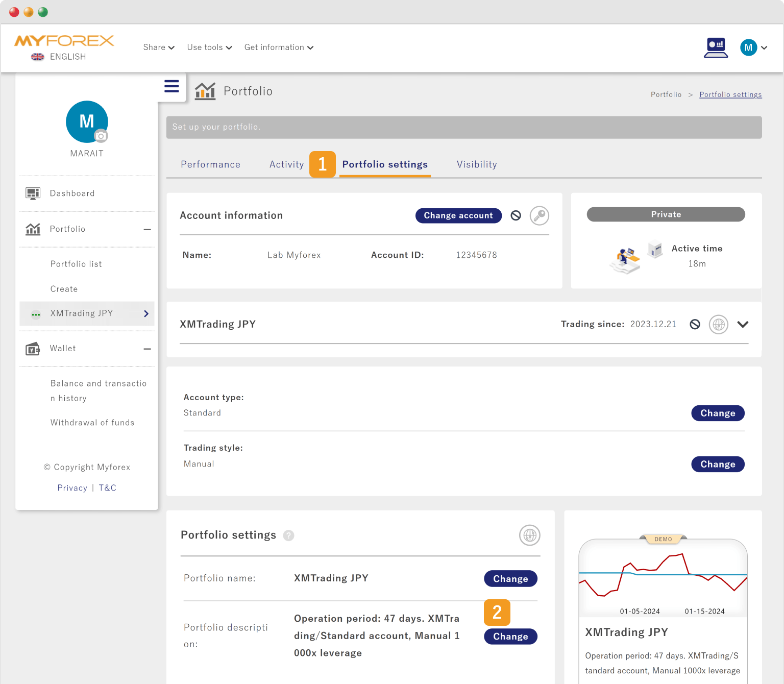
Task: Click the UK flag language icon
Action: coord(38,57)
